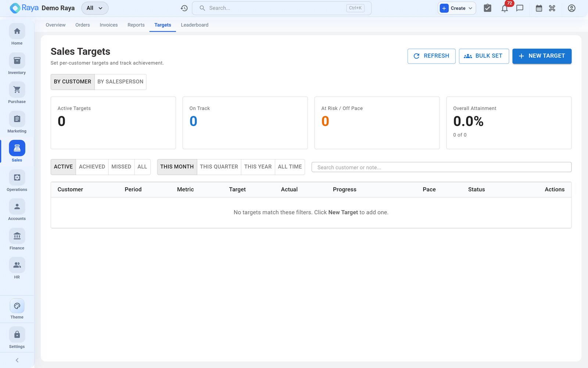The image size is (588, 368).
Task: Switch to the Leaderboard tab
Action: point(195,25)
